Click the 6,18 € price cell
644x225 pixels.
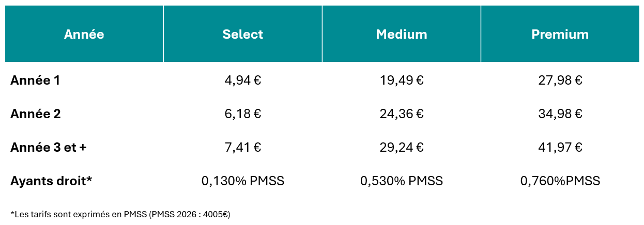pyautogui.click(x=243, y=114)
